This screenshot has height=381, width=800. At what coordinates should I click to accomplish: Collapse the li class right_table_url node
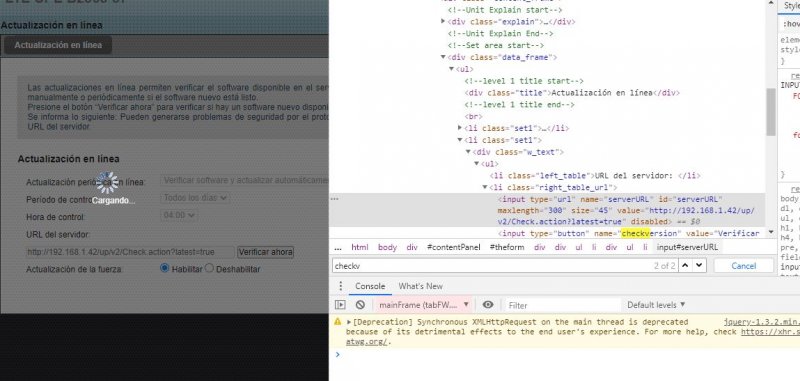(485, 187)
